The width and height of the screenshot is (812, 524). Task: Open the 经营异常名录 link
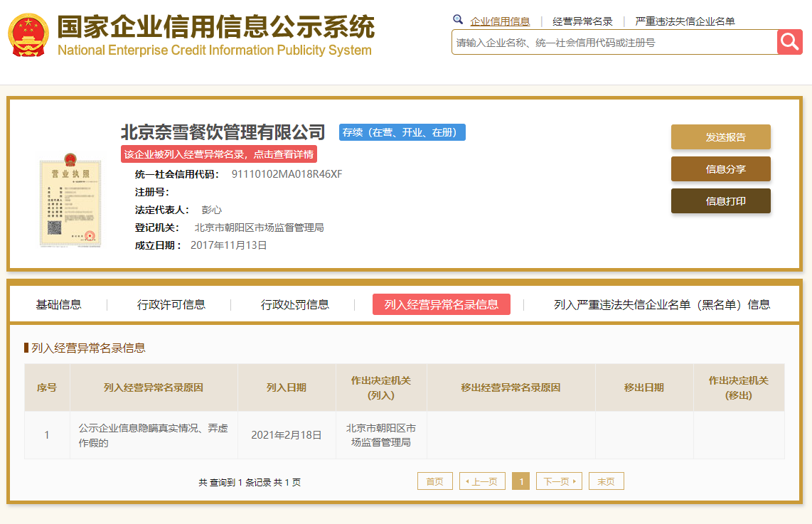[x=582, y=21]
